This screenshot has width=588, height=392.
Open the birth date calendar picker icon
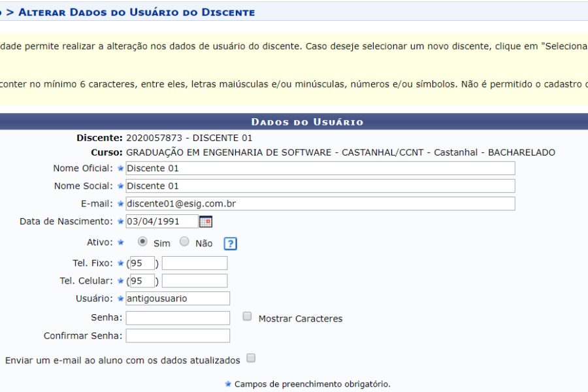click(206, 221)
